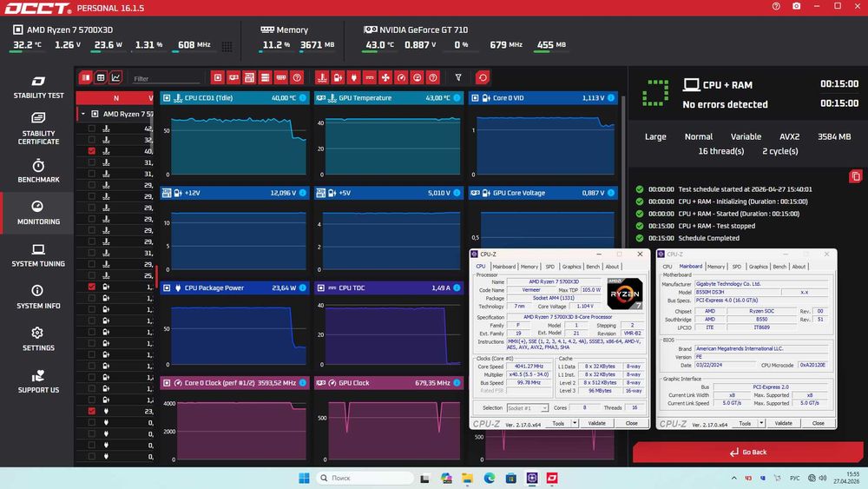Screen dimensions: 868x489
Task: Collapse the AMD Ryzen 7 tree node
Action: click(83, 114)
